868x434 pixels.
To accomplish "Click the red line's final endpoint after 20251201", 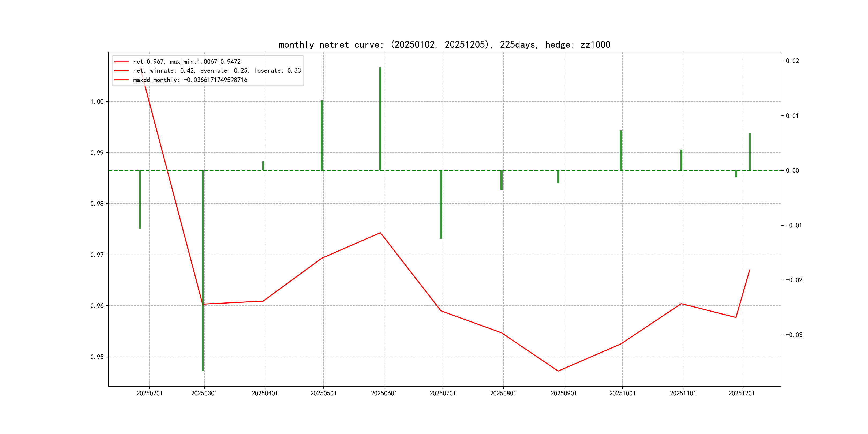I will click(x=749, y=270).
